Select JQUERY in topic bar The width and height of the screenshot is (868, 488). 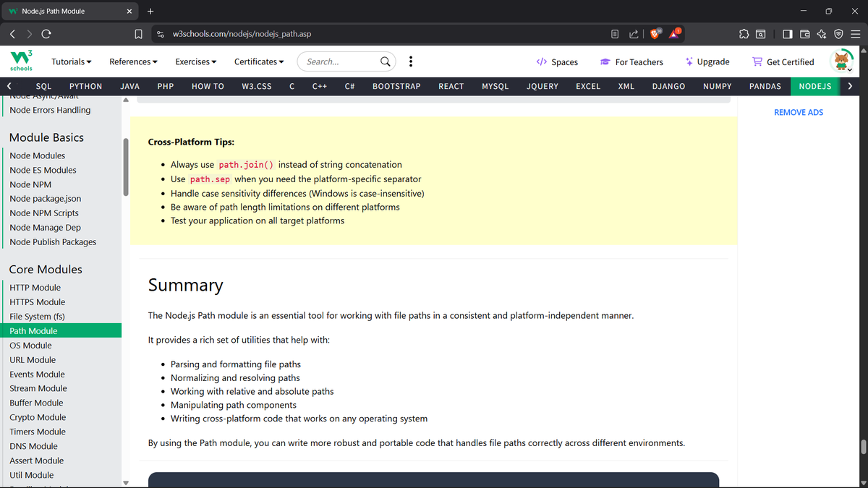(x=542, y=86)
